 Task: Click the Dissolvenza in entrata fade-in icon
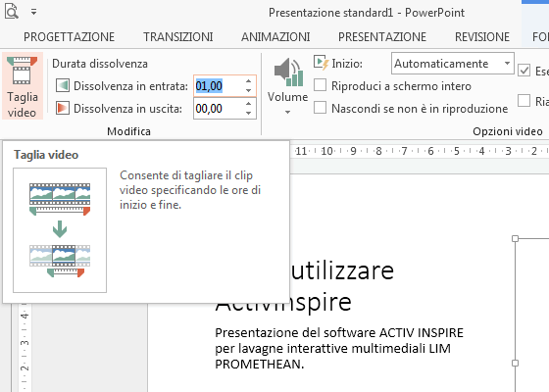tap(63, 86)
